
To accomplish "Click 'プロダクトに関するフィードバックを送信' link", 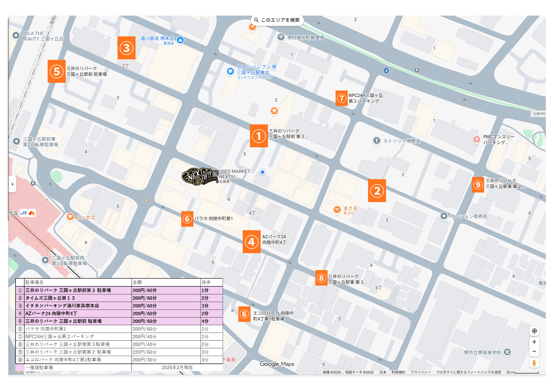I will click(468, 372).
